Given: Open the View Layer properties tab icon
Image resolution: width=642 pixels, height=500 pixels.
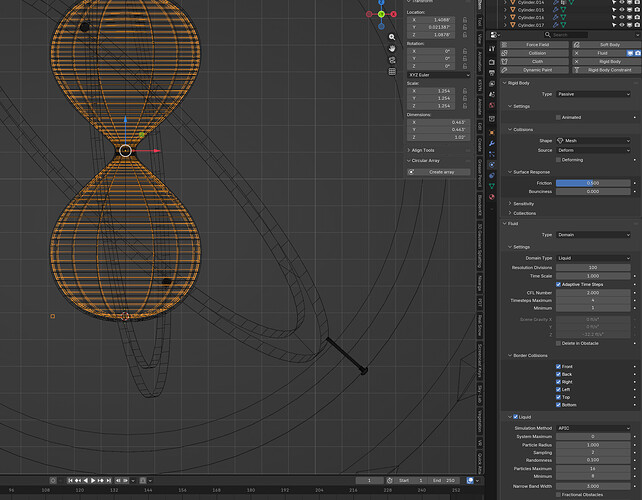Looking at the screenshot, I should click(492, 84).
